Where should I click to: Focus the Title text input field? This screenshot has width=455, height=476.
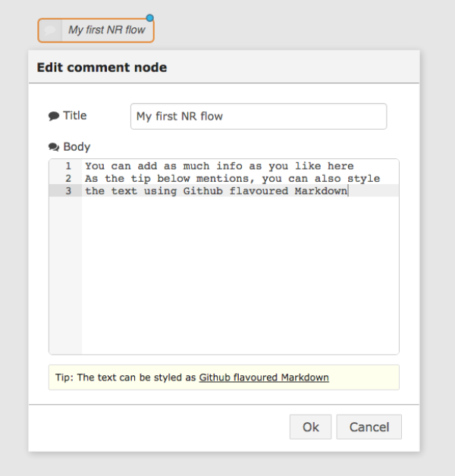click(258, 116)
